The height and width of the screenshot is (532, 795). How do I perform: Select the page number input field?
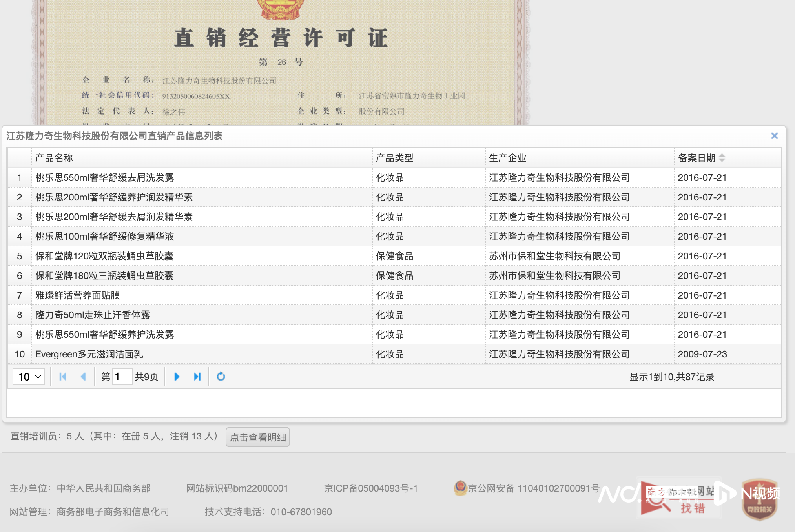pos(122,377)
